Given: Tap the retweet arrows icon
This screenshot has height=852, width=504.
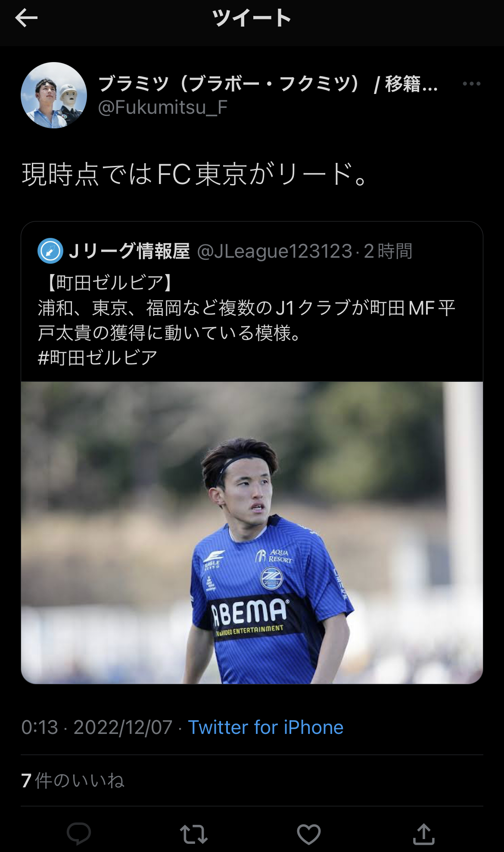Looking at the screenshot, I should pos(194,833).
